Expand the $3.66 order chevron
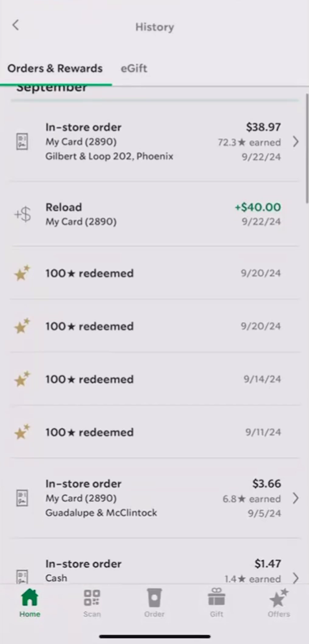Screen dimensions: 309x644 click(x=295, y=498)
